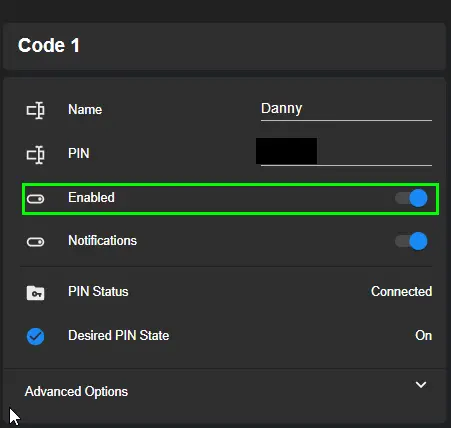Click the redacted PIN input field
451x428 pixels.
[346, 154]
